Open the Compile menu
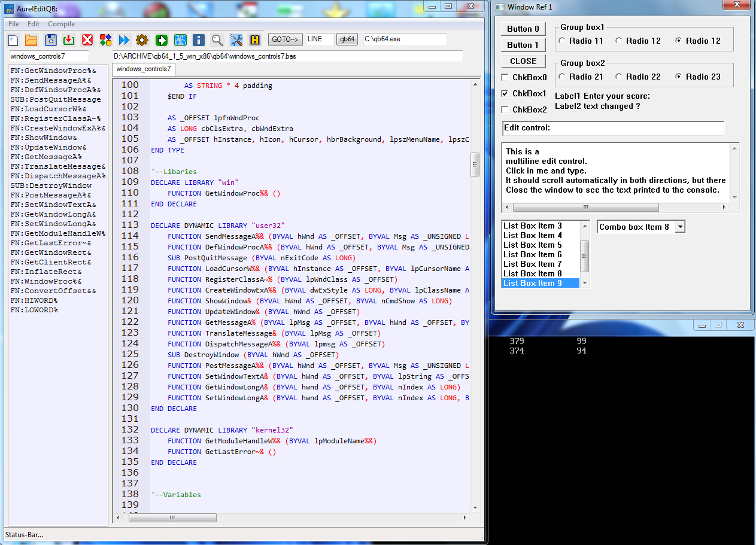The image size is (756, 545). click(x=61, y=24)
